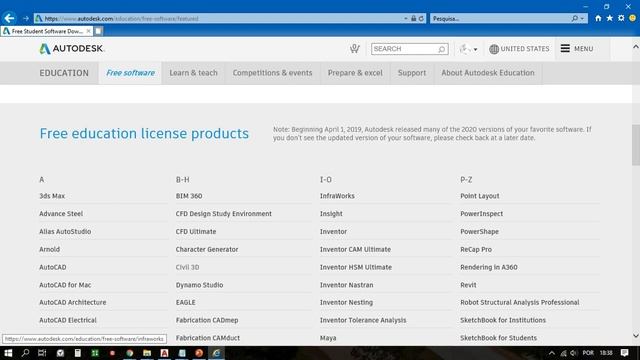Show hidden tray icons chevron

click(551, 353)
